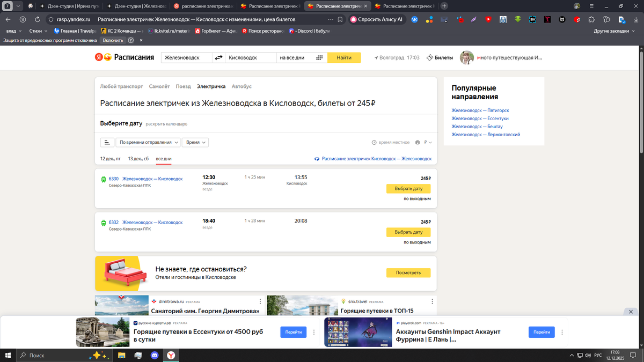Image resolution: width=644 pixels, height=362 pixels.
Task: Open the green download-arrow extension icon
Action: [518, 19]
